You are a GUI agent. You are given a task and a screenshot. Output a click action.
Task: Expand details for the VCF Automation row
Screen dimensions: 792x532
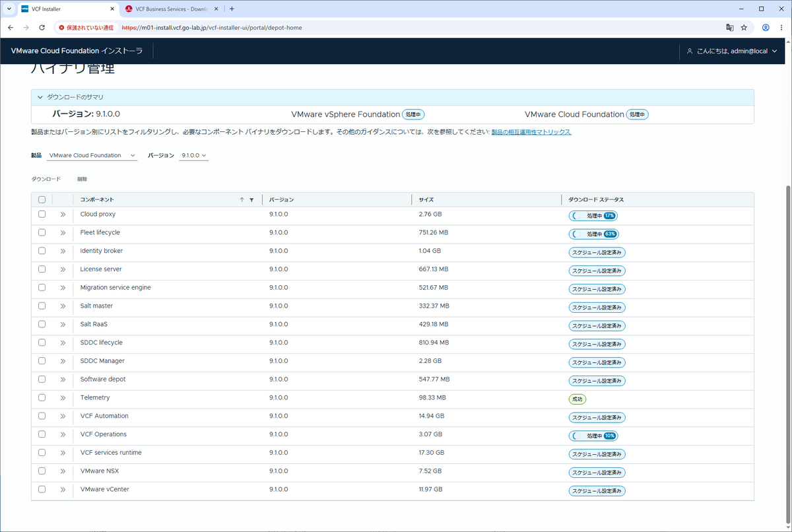click(63, 416)
